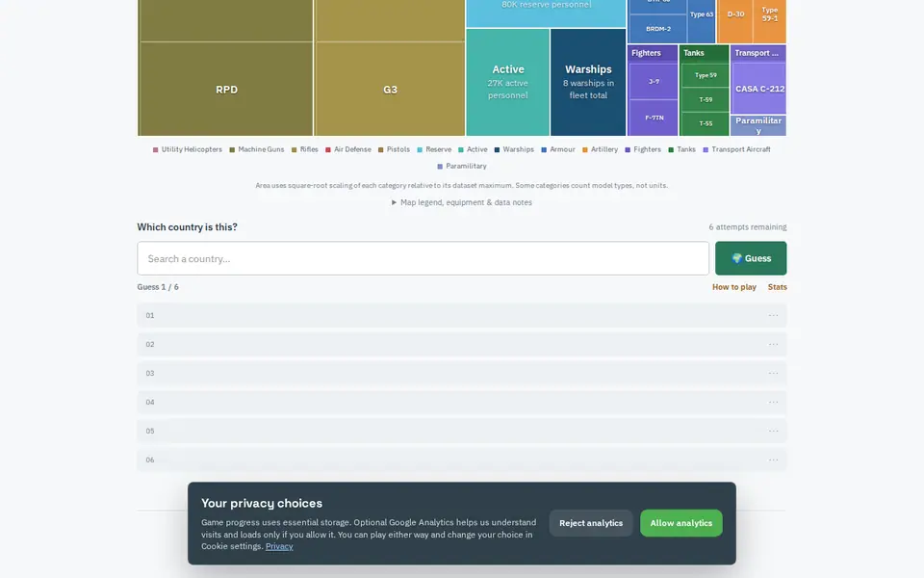The image size is (924, 578).
Task: Toggle Fighters legend swatch
Action: 628,150
